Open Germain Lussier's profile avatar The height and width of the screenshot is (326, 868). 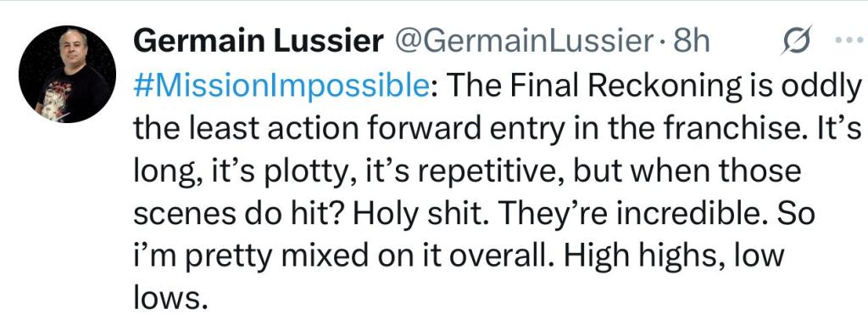[67, 75]
